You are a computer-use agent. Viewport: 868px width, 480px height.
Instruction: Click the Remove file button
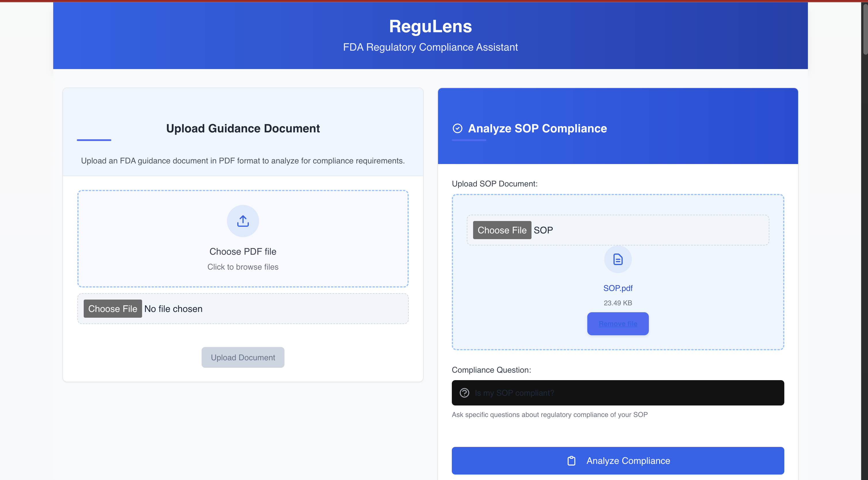pyautogui.click(x=618, y=323)
